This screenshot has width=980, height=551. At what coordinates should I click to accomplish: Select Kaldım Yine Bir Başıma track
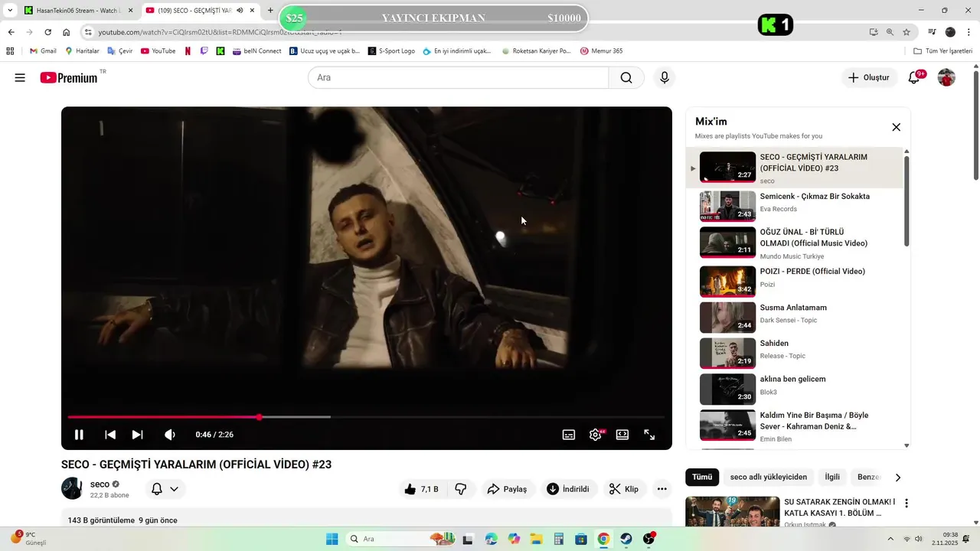796,426
